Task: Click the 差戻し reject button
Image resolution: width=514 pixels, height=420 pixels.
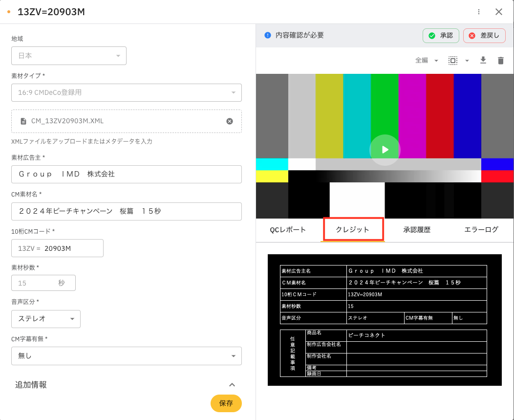Action: 484,36
